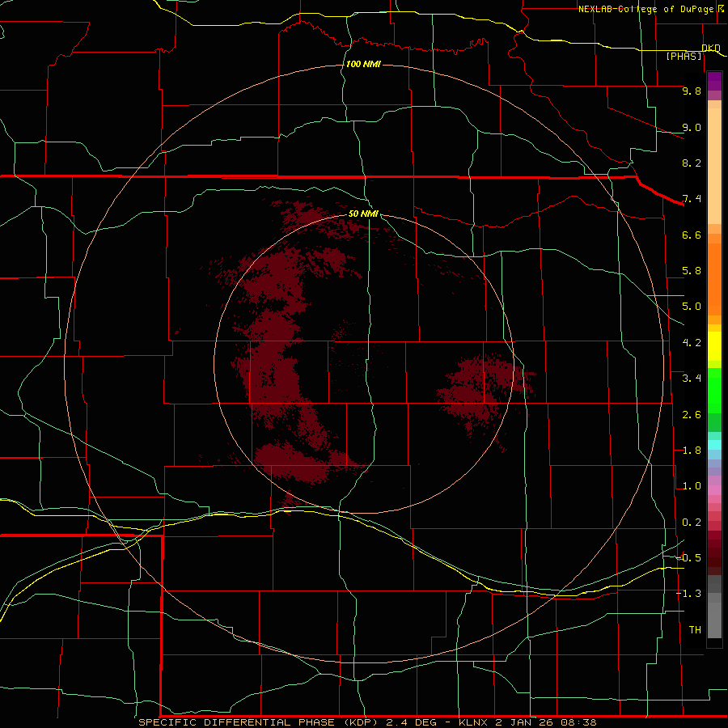Click the cyan segment of the color bar
Viewport: 728px width, 728px height.
click(x=714, y=445)
